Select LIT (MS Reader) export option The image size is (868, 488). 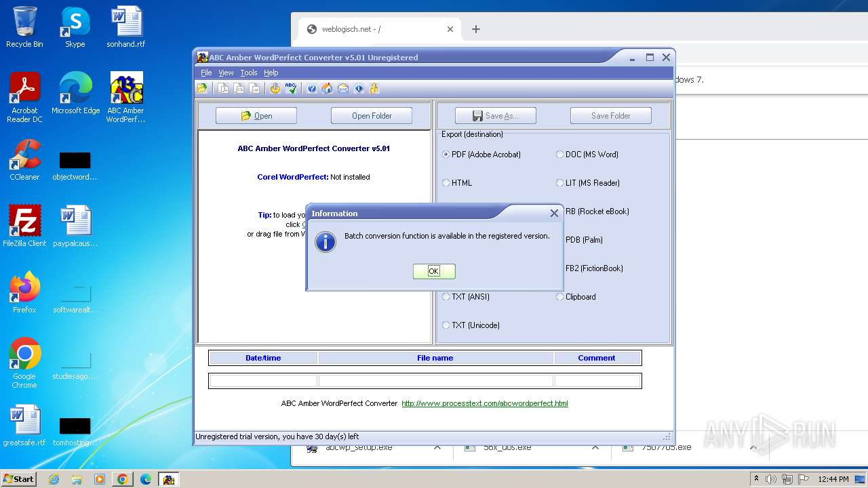pos(588,183)
